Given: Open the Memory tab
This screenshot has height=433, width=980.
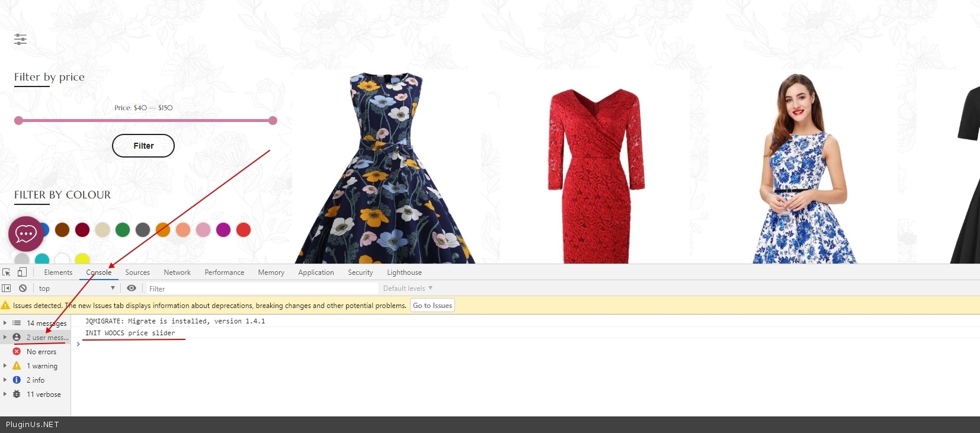Looking at the screenshot, I should pos(271,272).
